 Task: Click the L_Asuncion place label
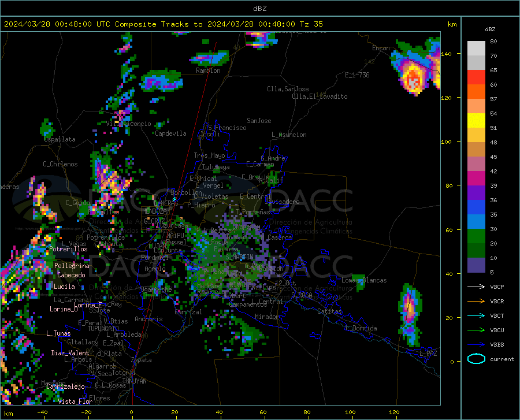[289, 135]
